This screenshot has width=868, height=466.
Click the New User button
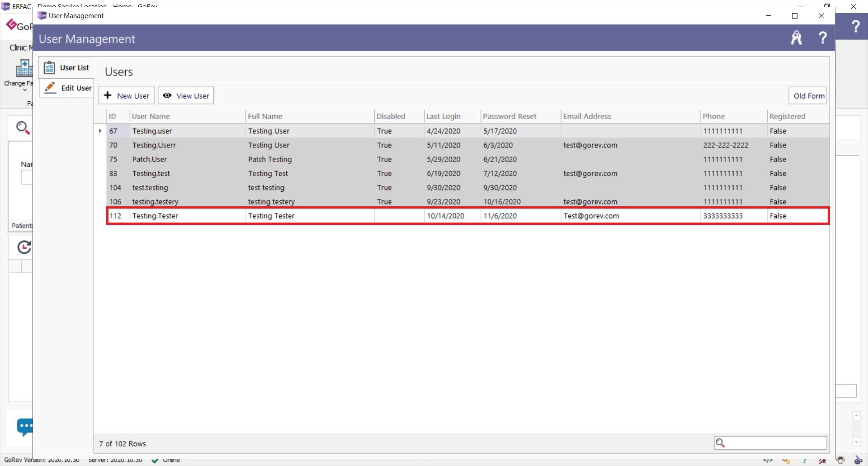[127, 96]
